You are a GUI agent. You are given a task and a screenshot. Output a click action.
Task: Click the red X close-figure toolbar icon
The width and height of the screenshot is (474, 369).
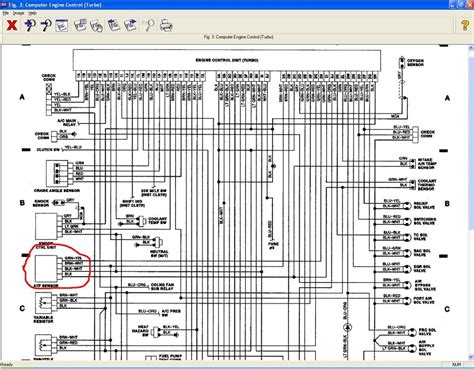pyautogui.click(x=12, y=25)
